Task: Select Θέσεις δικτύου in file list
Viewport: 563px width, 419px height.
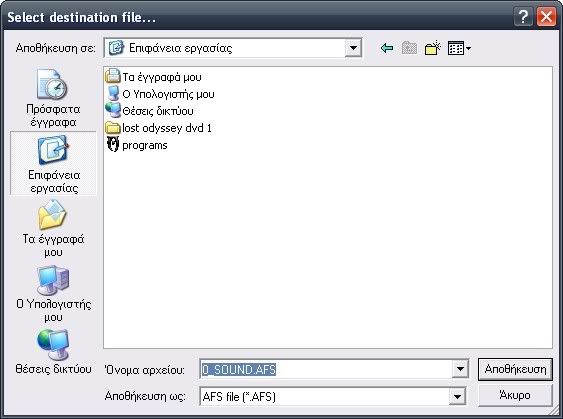Action: [x=150, y=111]
